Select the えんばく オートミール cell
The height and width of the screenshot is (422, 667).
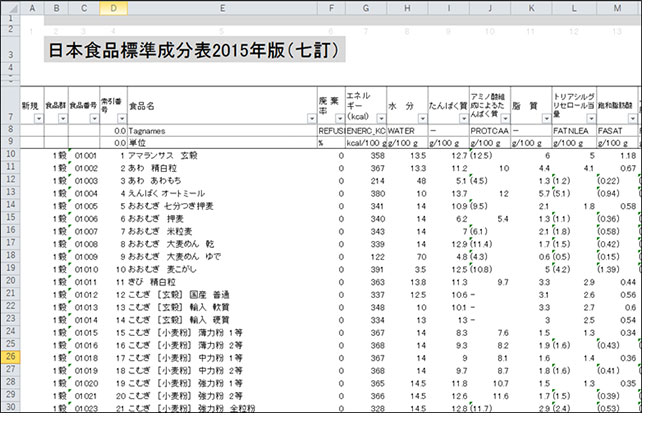click(222, 194)
